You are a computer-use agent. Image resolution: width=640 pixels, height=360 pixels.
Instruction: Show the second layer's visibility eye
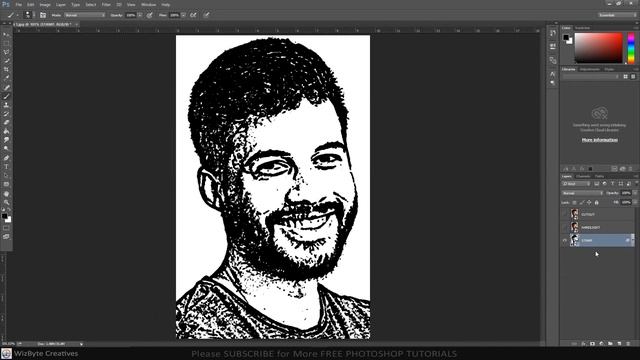(x=565, y=227)
